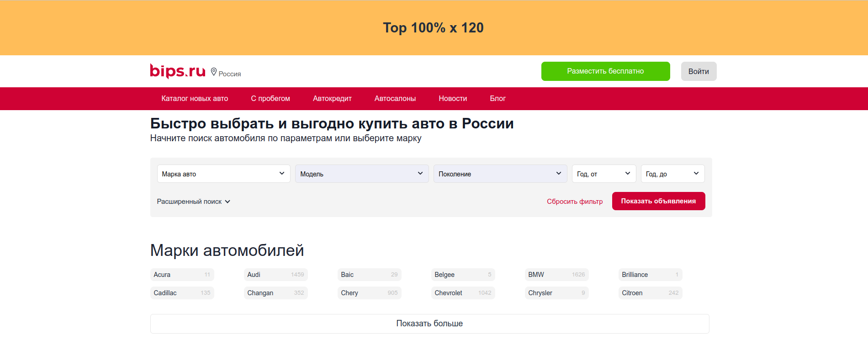Open Автосалоны page

pos(395,99)
